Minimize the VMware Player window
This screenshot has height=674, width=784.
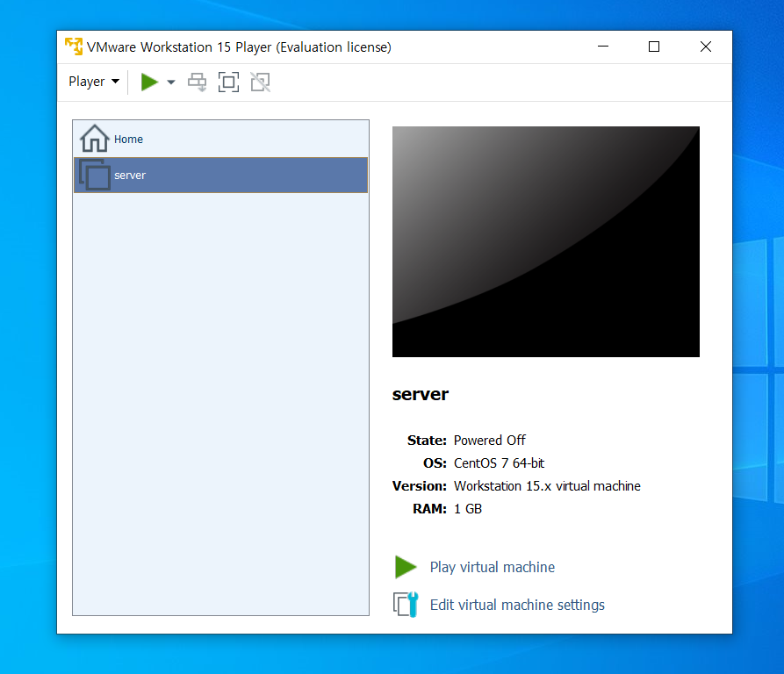point(603,47)
